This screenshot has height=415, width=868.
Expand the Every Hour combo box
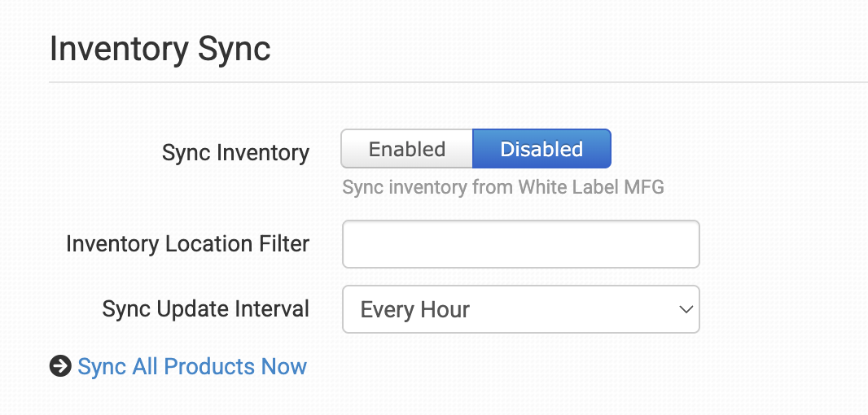coord(520,309)
